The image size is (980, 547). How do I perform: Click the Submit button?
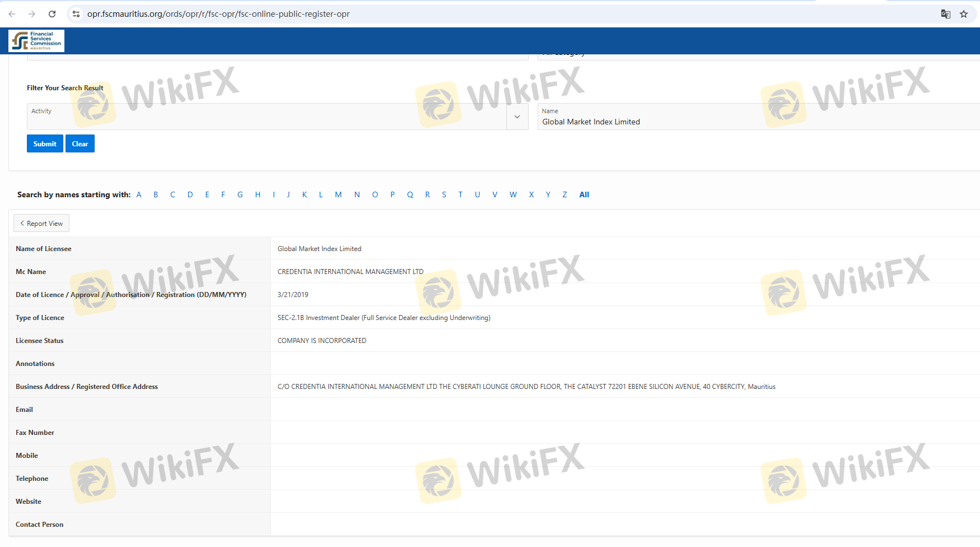click(x=45, y=143)
